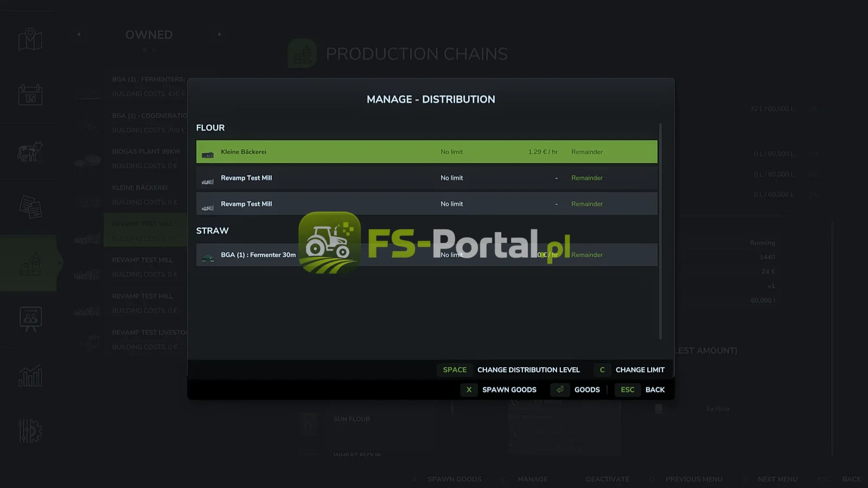Click the Production Chains header icon
This screenshot has width=868, height=488.
302,53
